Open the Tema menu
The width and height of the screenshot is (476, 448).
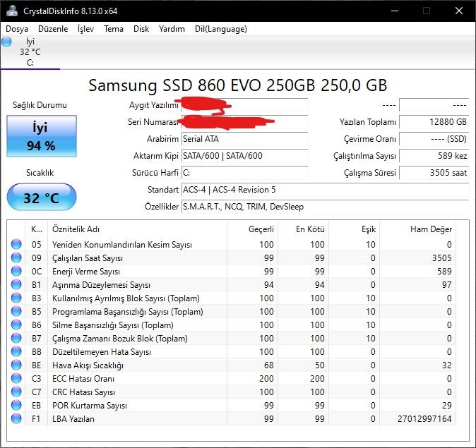pyautogui.click(x=114, y=29)
